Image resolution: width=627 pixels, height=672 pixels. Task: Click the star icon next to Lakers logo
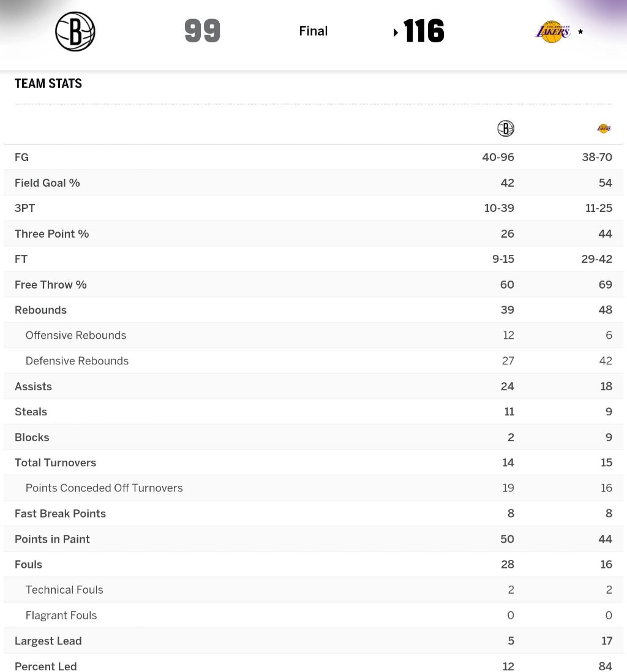pos(580,31)
